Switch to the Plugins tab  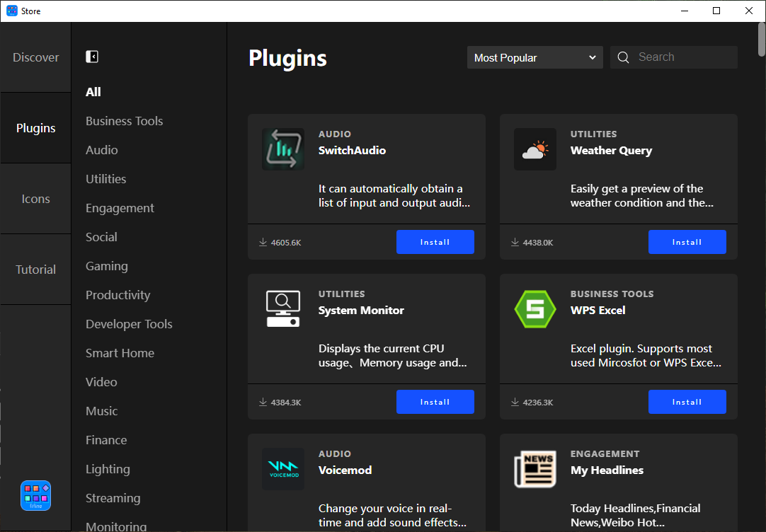point(35,128)
